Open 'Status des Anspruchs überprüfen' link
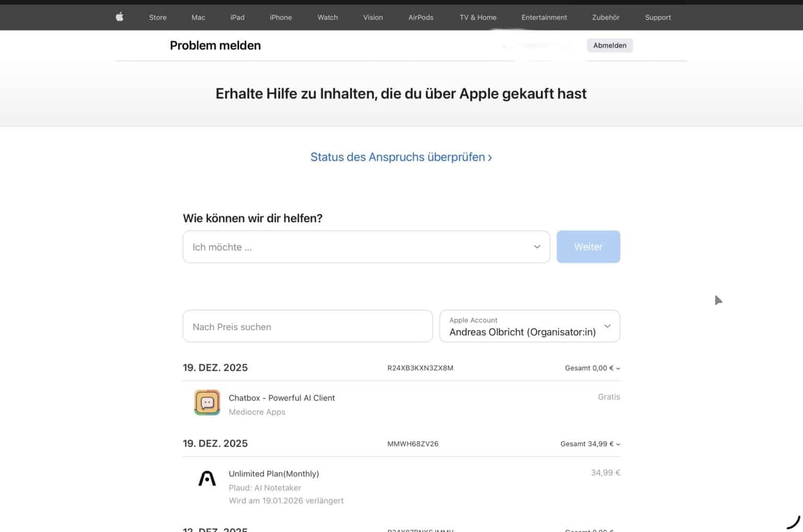This screenshot has width=803, height=532. (401, 157)
